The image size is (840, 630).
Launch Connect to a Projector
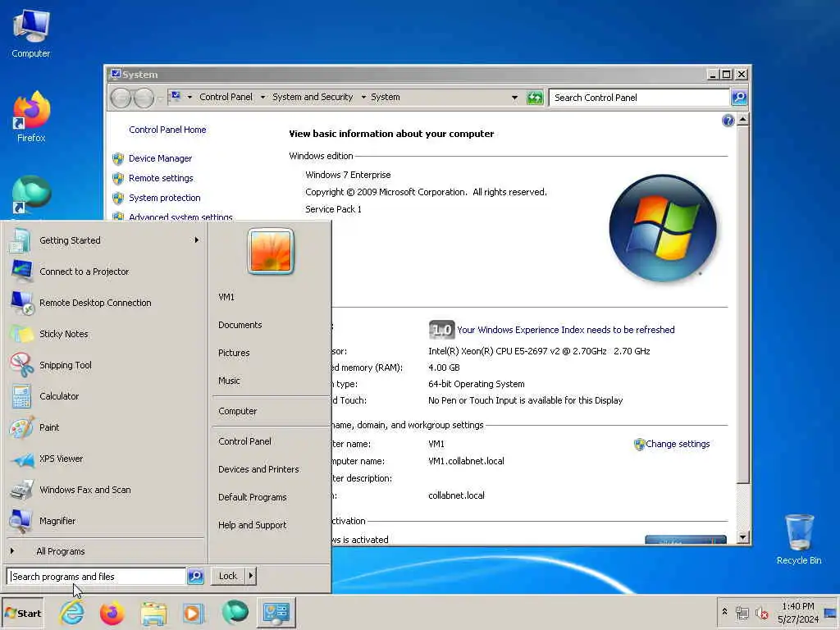(106, 272)
